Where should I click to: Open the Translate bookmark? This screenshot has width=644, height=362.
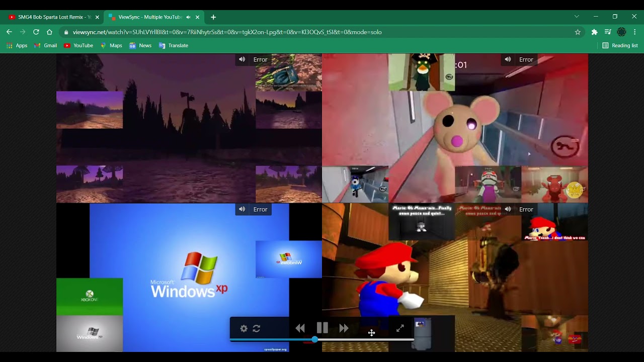174,45
